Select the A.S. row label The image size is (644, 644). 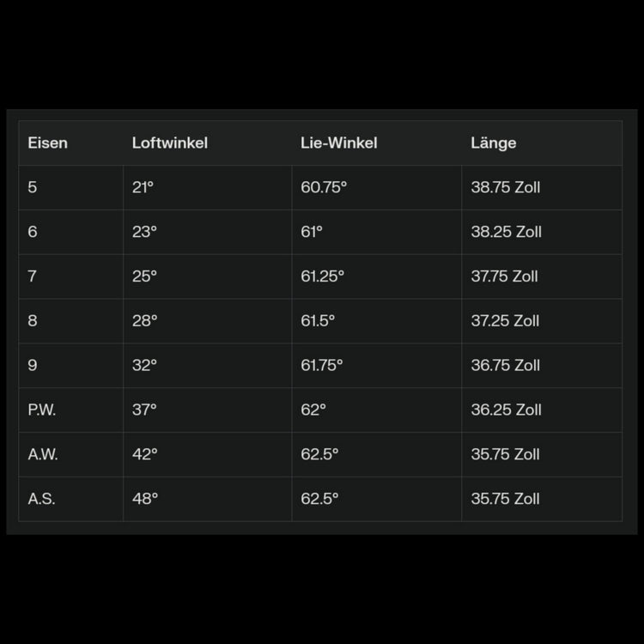tap(41, 500)
